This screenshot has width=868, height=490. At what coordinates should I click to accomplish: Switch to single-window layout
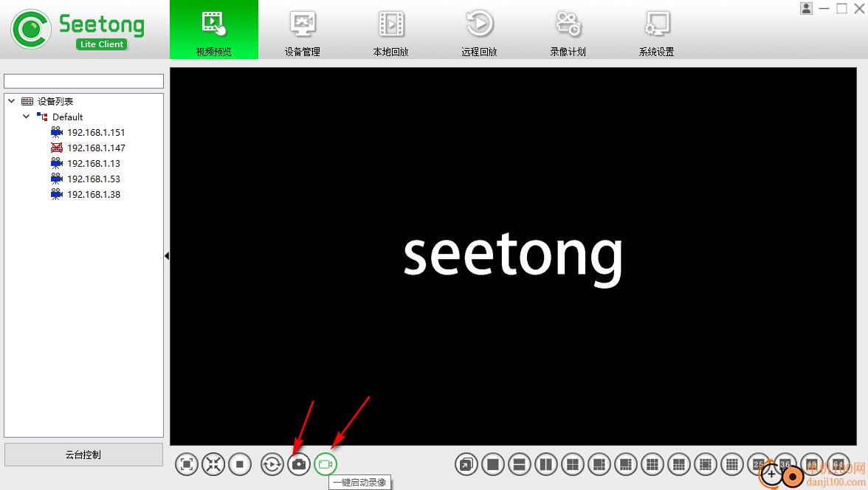point(493,464)
